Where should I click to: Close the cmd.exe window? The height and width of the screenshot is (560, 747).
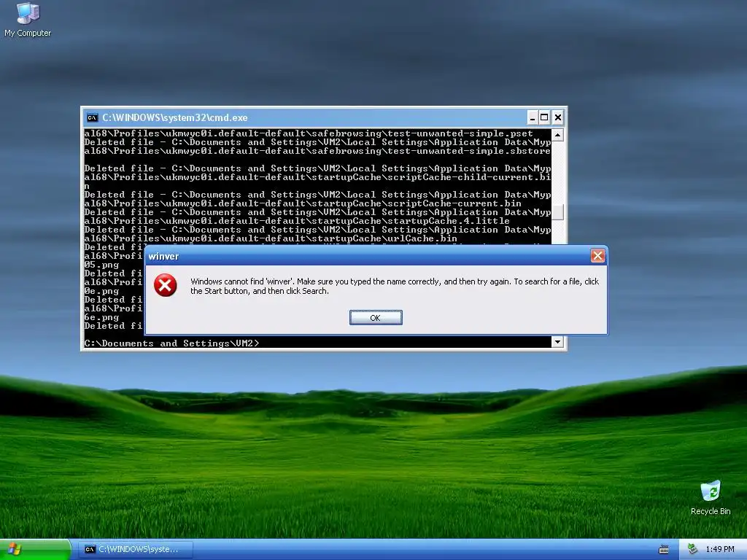coord(558,117)
